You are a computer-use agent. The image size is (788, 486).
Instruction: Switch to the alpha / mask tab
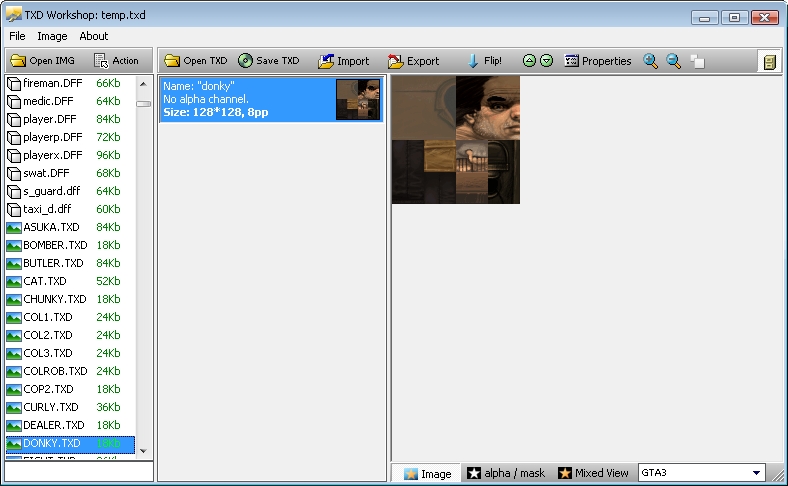click(x=506, y=473)
